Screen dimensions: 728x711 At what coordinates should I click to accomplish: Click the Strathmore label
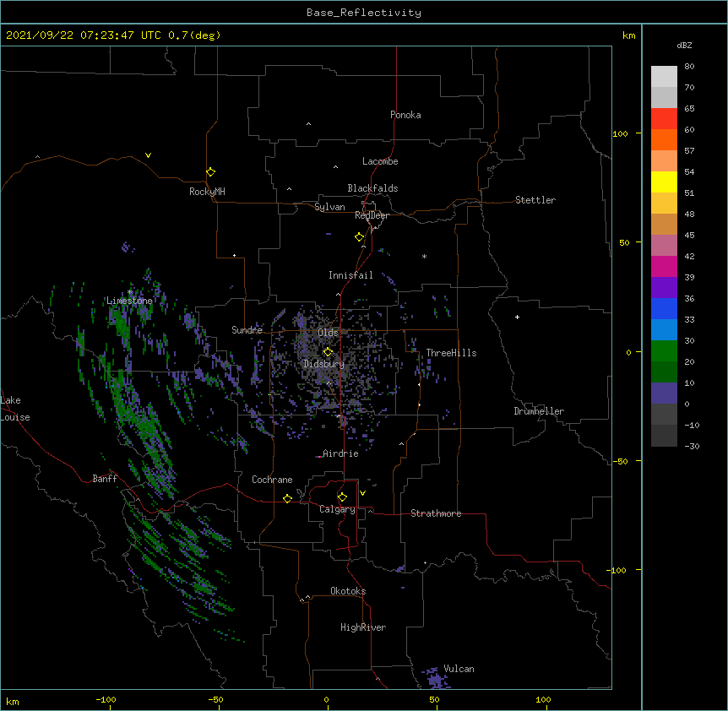(436, 513)
